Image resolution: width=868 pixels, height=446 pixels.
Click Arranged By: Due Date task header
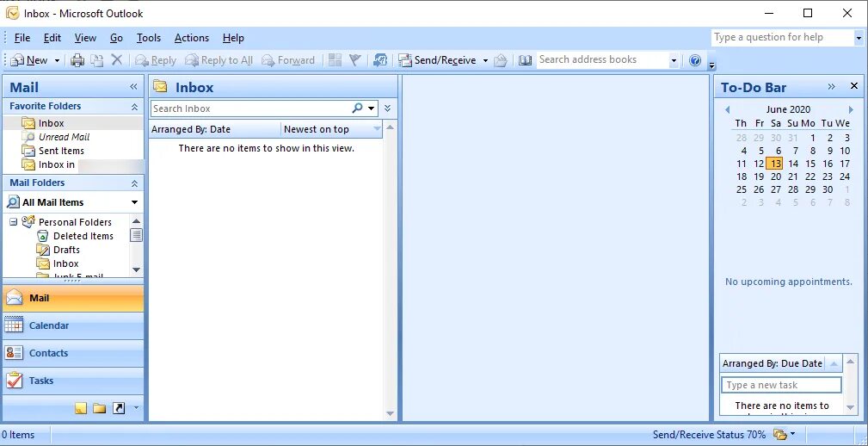pyautogui.click(x=773, y=364)
